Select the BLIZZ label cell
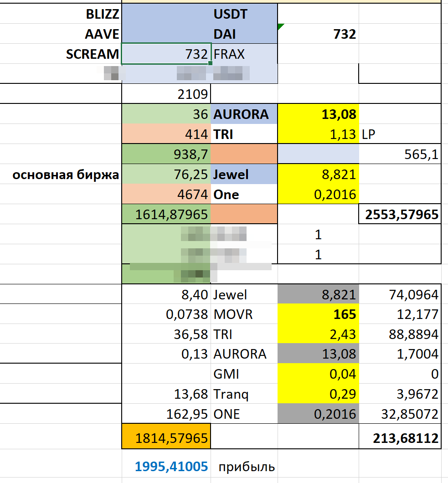This screenshot has height=483, width=448. coord(61,14)
